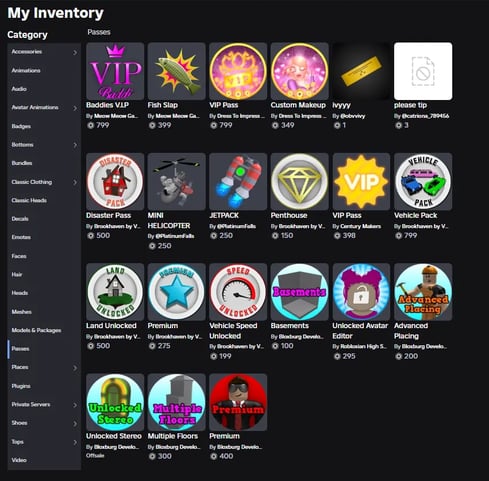This screenshot has height=481, width=489.
Task: Select the JETPACK pass icon
Action: tap(238, 181)
